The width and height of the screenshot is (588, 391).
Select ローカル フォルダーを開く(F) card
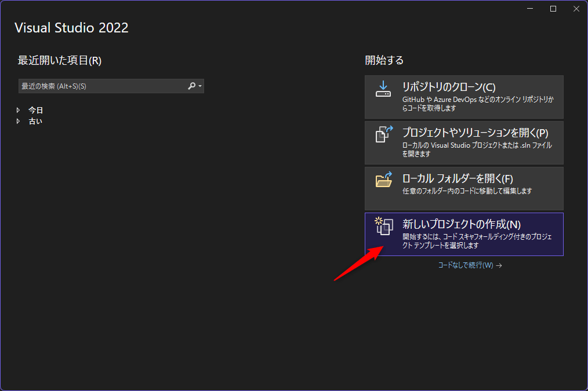[x=464, y=188]
